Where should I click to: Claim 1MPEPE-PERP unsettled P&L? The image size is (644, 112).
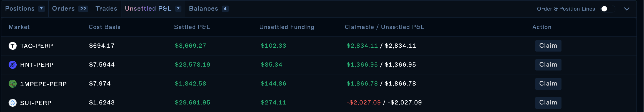click(548, 84)
